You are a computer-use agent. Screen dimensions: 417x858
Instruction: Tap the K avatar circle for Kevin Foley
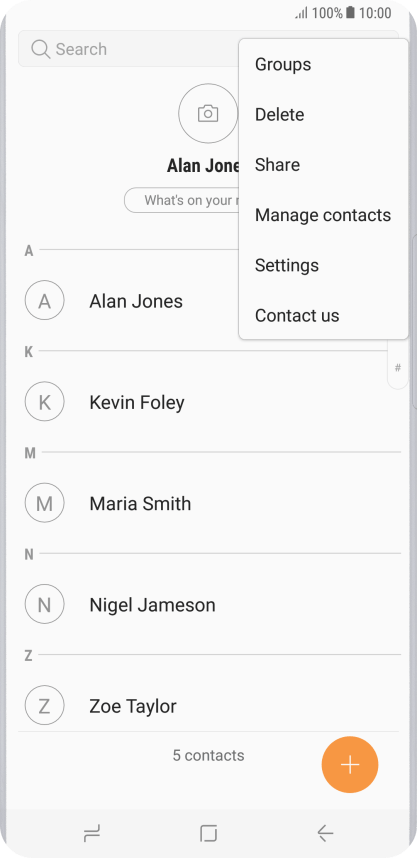[44, 402]
